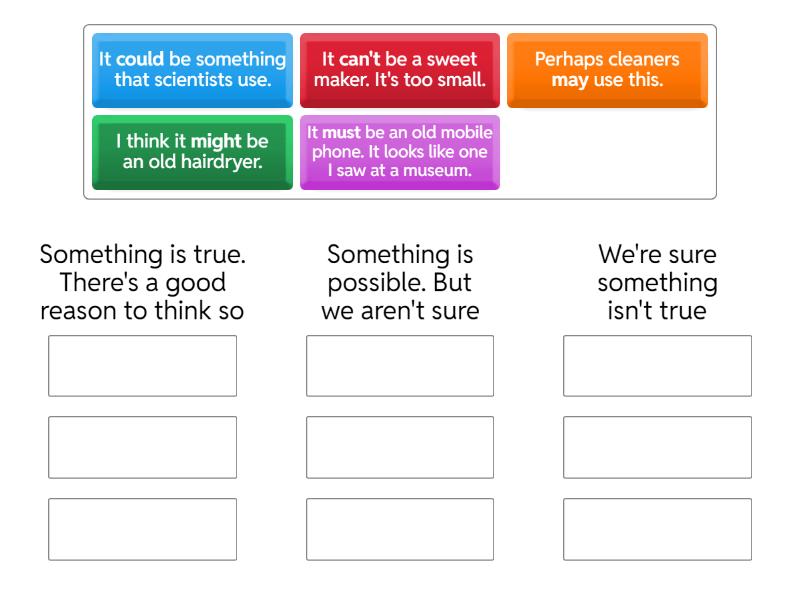Pick the red "can't be a sweet maker" tile
This screenshot has width=800, height=600.
pyautogui.click(x=399, y=69)
